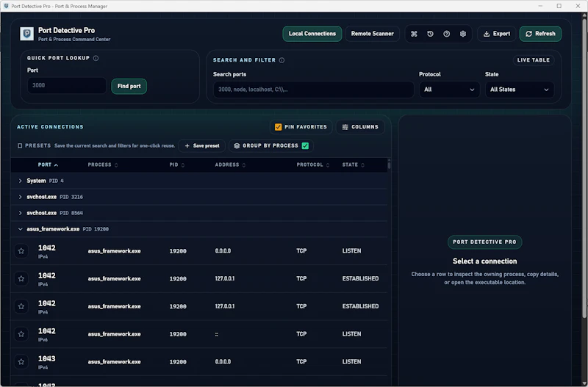Image resolution: width=588 pixels, height=387 pixels.
Task: Focus the Search ports input field
Action: pyautogui.click(x=314, y=90)
